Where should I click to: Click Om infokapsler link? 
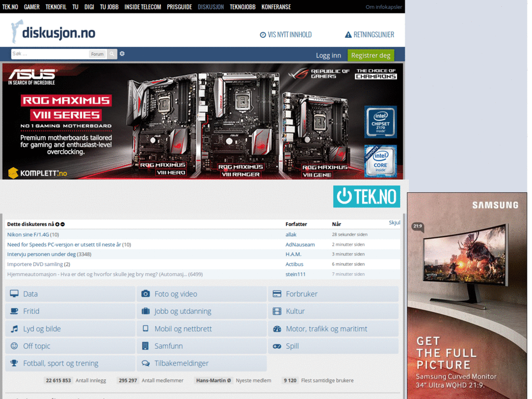click(x=384, y=7)
